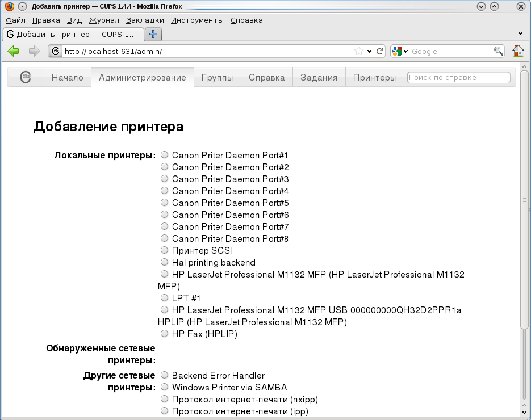531x420 pixels.
Task: Select Canon Priter Daemon Port#6
Action: point(164,214)
